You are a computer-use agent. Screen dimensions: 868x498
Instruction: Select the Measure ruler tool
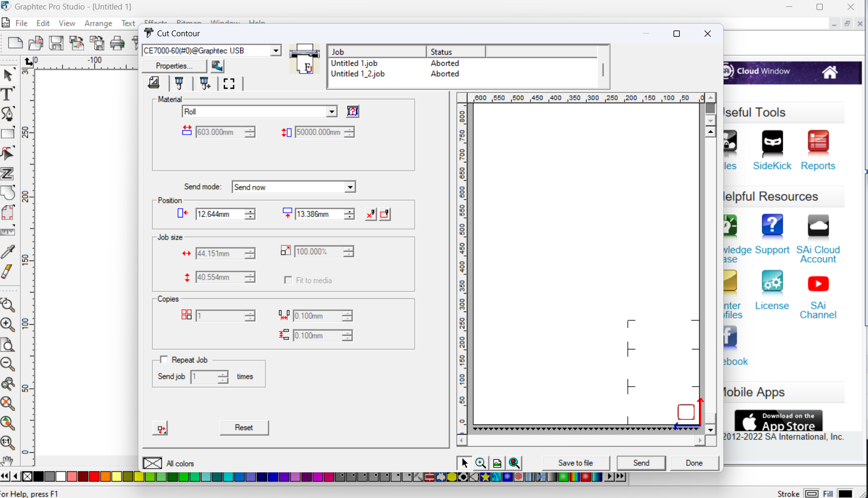pos(7,232)
